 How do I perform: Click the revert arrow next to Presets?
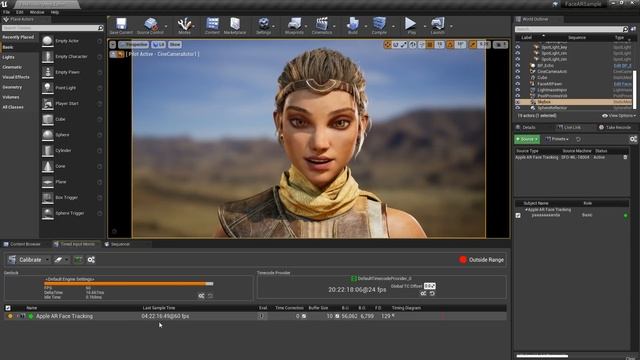[x=578, y=139]
